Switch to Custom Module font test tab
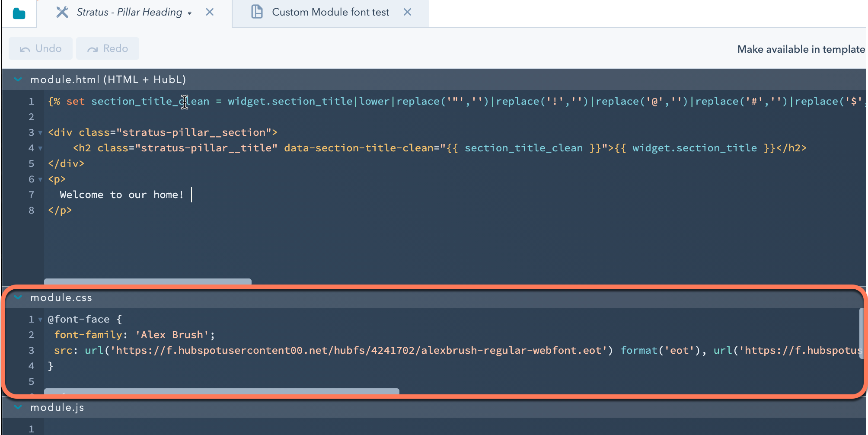 coord(330,12)
